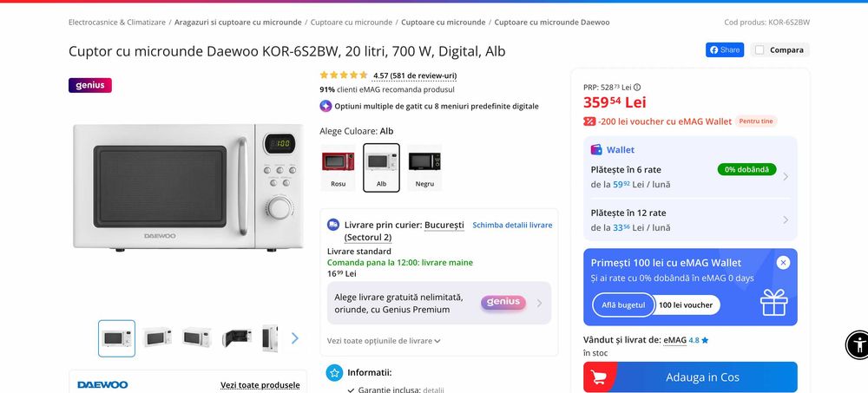This screenshot has height=393, width=868.
Task: Click the genius badge above the product image
Action: pos(90,85)
